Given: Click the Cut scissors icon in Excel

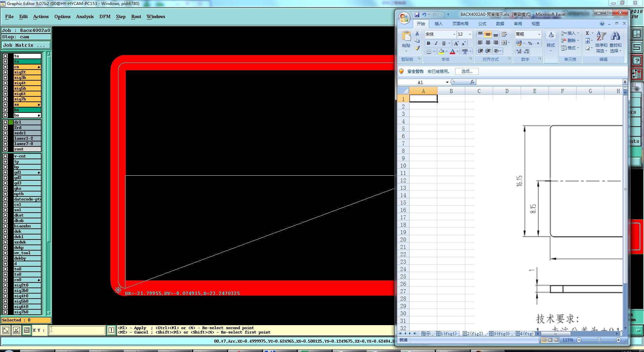Looking at the screenshot, I should (x=417, y=34).
